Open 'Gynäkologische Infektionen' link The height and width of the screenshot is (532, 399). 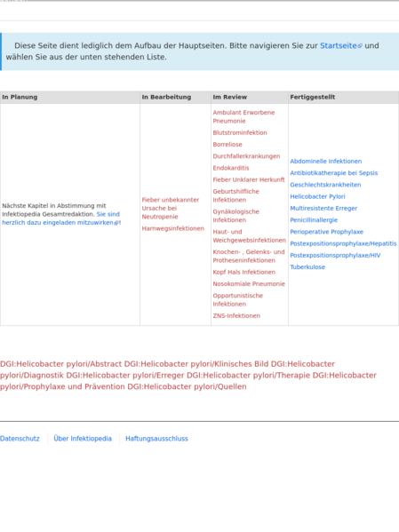[235, 216]
